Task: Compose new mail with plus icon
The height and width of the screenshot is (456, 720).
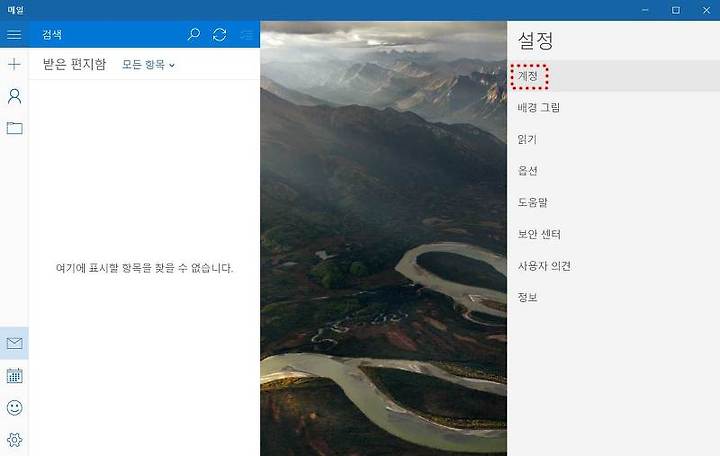Action: (14, 64)
